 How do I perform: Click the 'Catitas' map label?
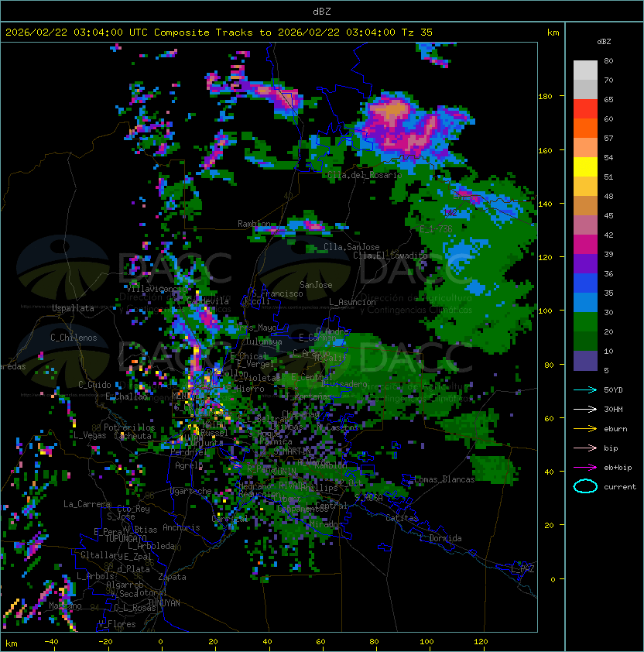402,518
